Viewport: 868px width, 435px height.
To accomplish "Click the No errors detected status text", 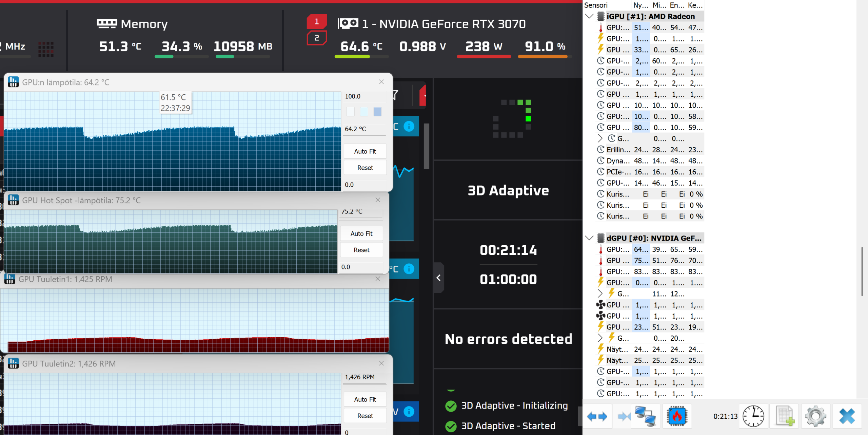I will (509, 339).
